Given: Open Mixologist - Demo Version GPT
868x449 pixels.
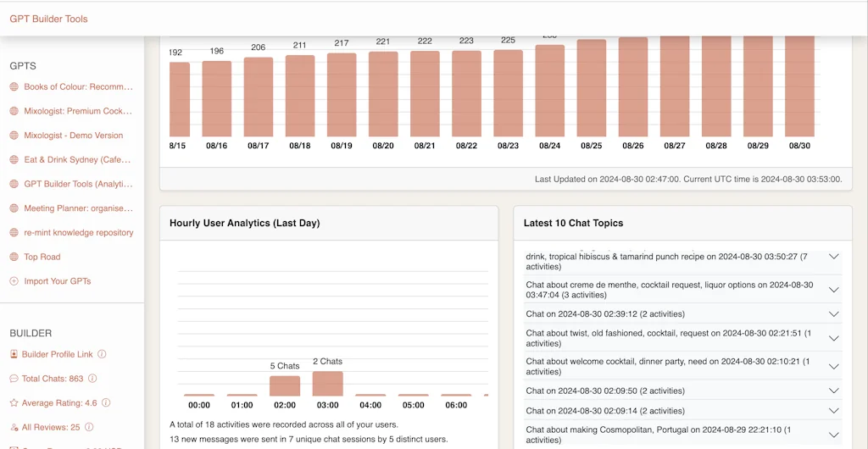Looking at the screenshot, I should tap(73, 136).
